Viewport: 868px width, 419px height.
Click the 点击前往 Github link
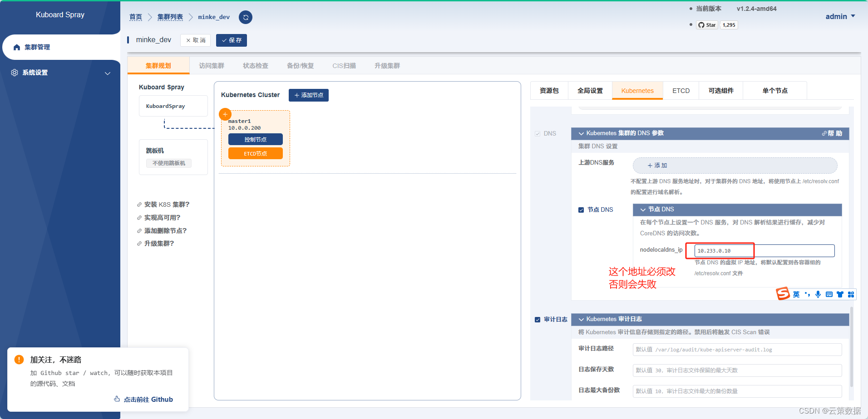point(143,399)
